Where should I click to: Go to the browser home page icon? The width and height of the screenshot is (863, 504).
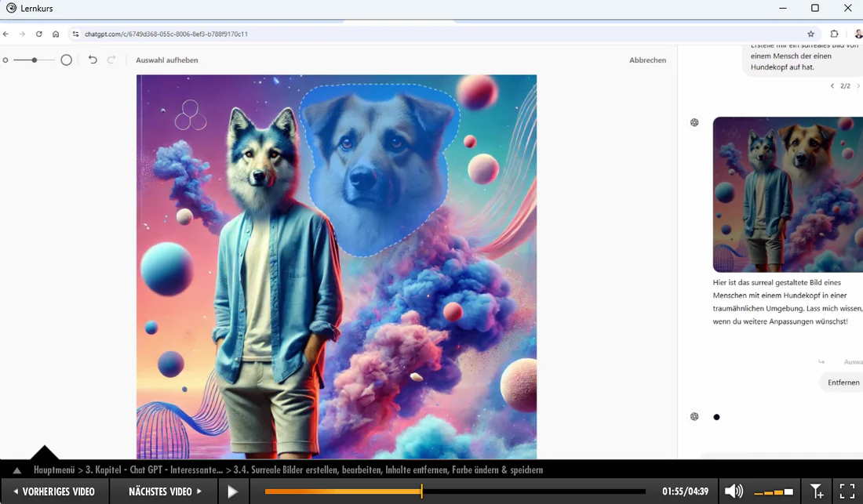(56, 34)
